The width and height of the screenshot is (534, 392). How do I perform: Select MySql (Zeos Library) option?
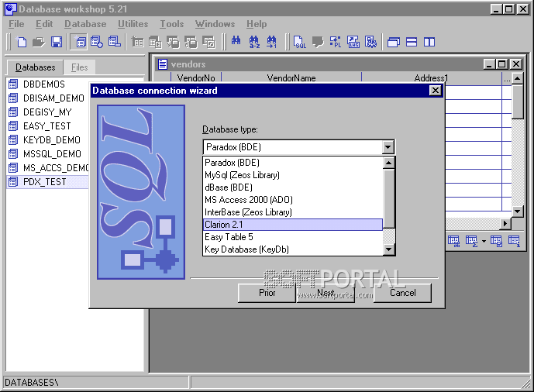click(293, 175)
